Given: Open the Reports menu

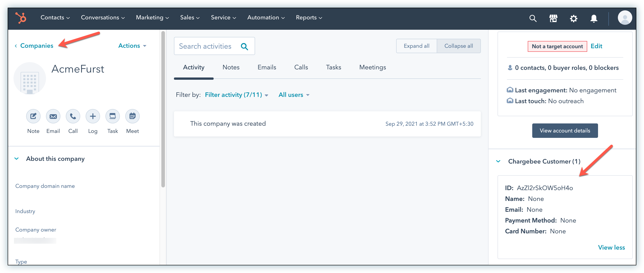Looking at the screenshot, I should 309,18.
